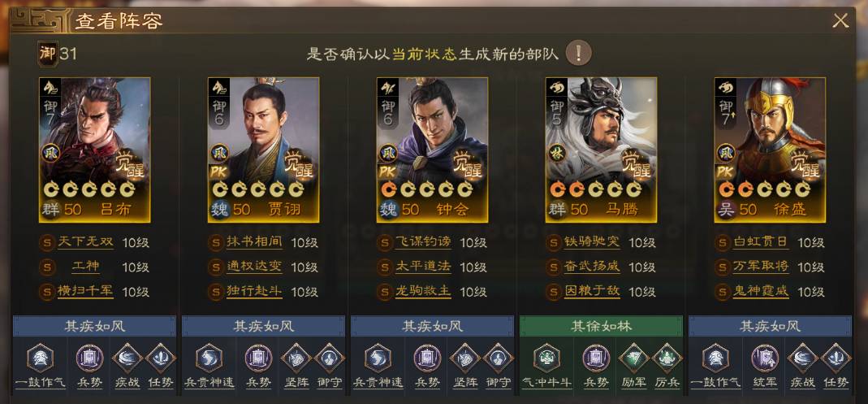
Task: Tap 徐盛's 统军 icon
Action: click(765, 358)
